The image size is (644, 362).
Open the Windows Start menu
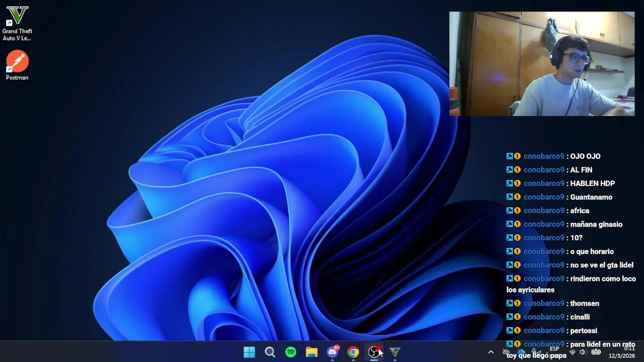point(249,352)
